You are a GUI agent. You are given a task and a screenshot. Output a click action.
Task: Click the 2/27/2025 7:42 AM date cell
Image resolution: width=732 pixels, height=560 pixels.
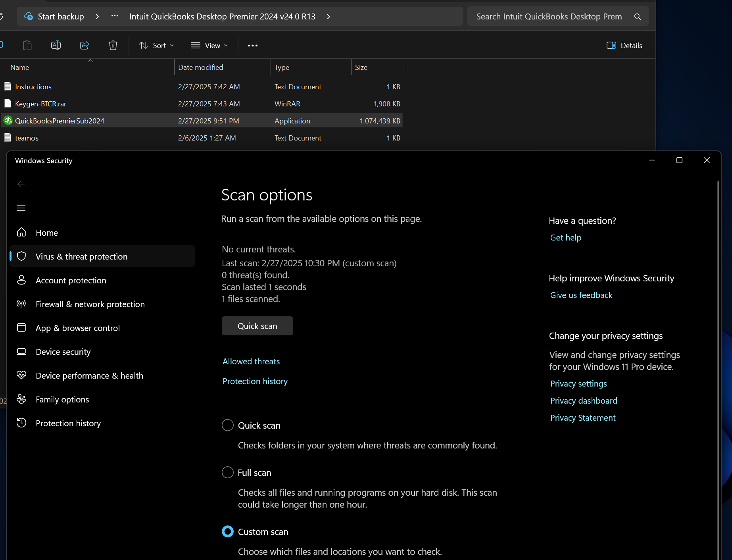tap(209, 87)
